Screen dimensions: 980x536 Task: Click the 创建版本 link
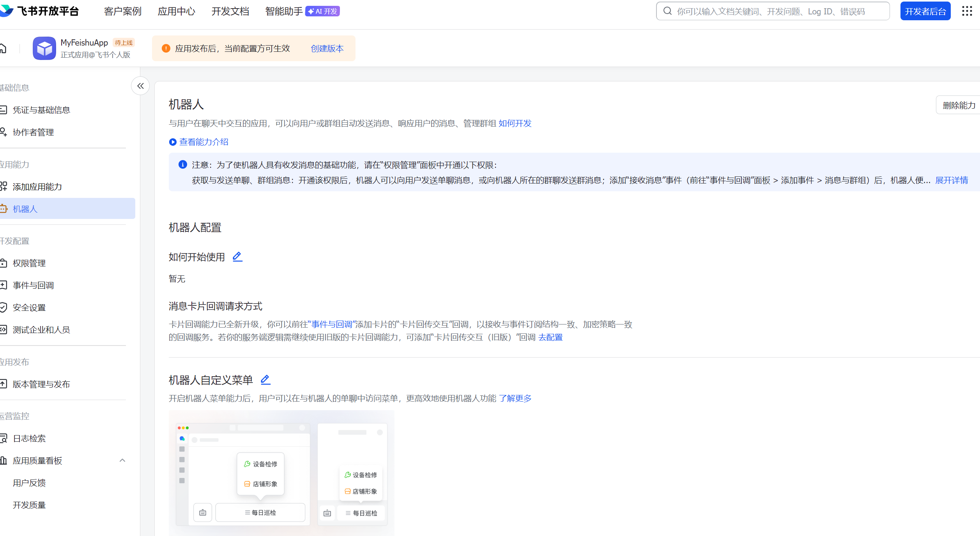click(x=327, y=49)
